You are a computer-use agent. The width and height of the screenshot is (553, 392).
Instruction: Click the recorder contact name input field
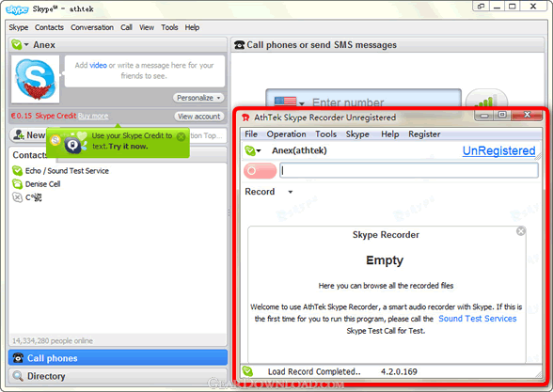(x=409, y=171)
